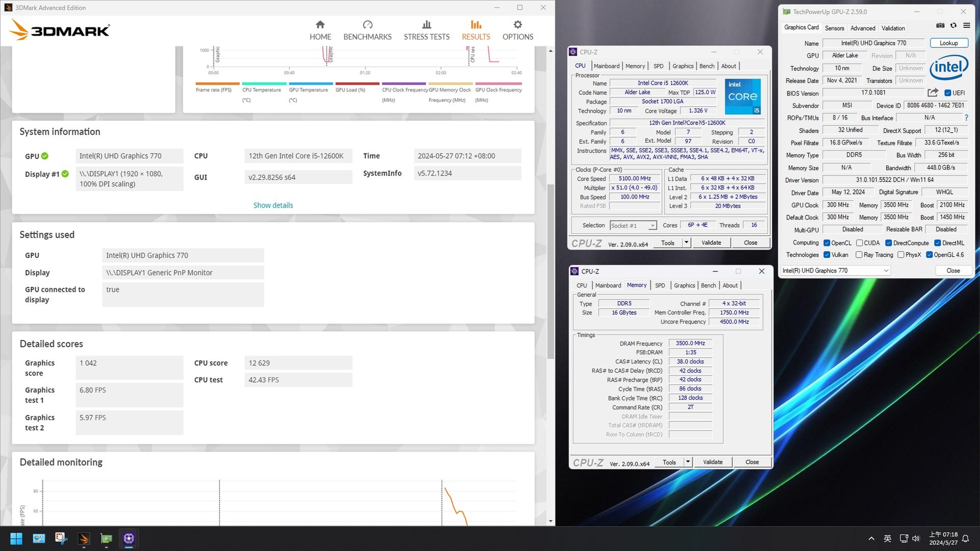980x551 pixels.
Task: Open Bench tab in upper CPU-Z window
Action: (x=707, y=66)
